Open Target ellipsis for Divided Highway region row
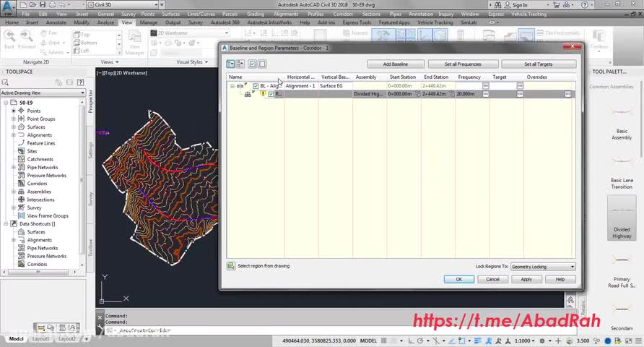This screenshot has width=644, height=347. tap(520, 94)
